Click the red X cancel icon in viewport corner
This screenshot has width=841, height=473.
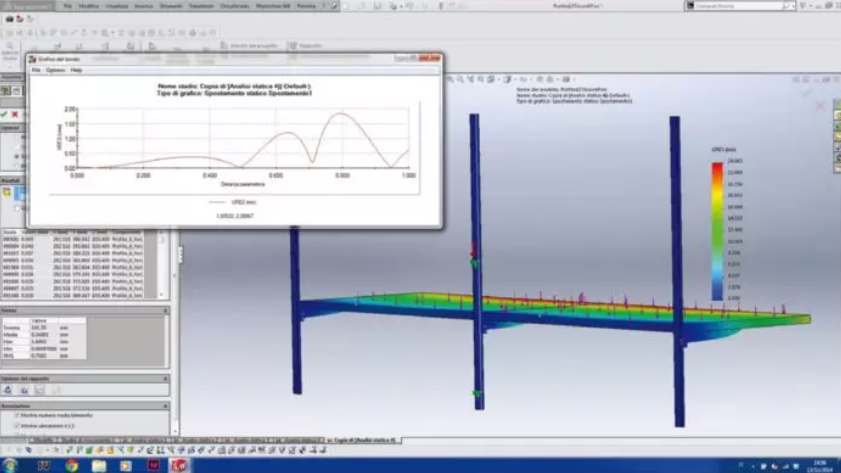821,105
